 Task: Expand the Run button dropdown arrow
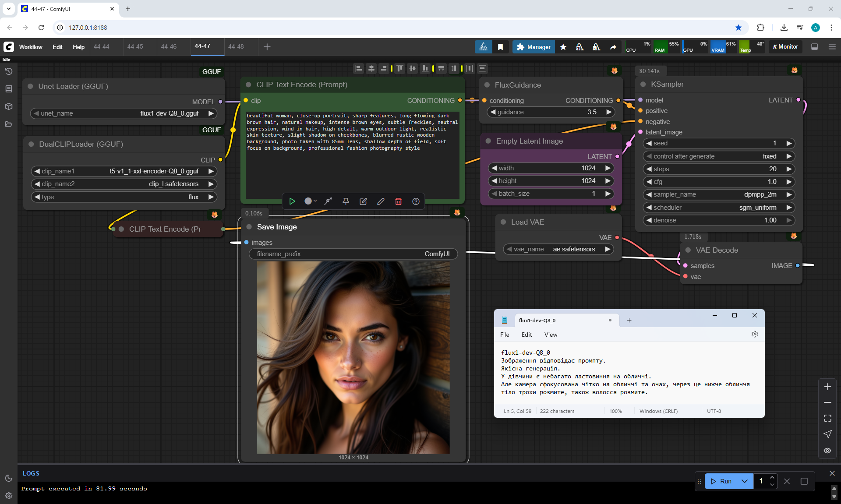(x=744, y=481)
